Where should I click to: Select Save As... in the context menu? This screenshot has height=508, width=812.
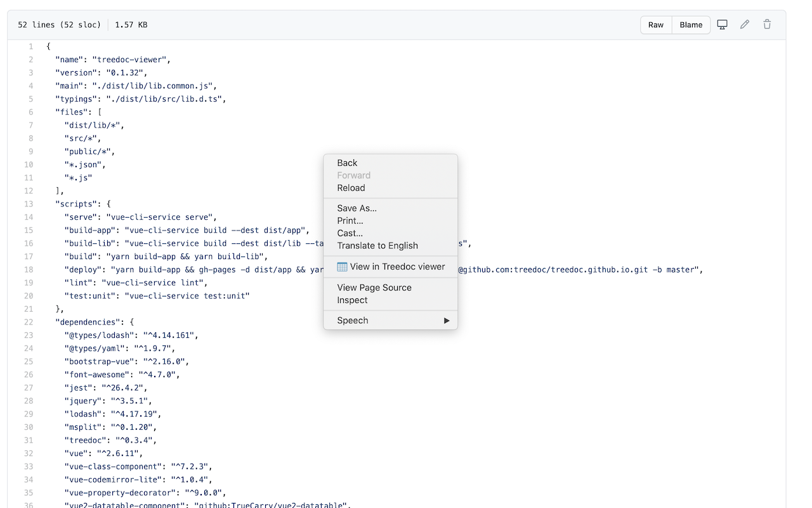(390, 208)
